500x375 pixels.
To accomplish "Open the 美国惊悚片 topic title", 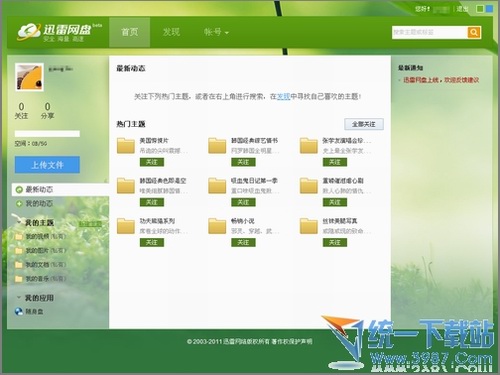I will pos(154,140).
